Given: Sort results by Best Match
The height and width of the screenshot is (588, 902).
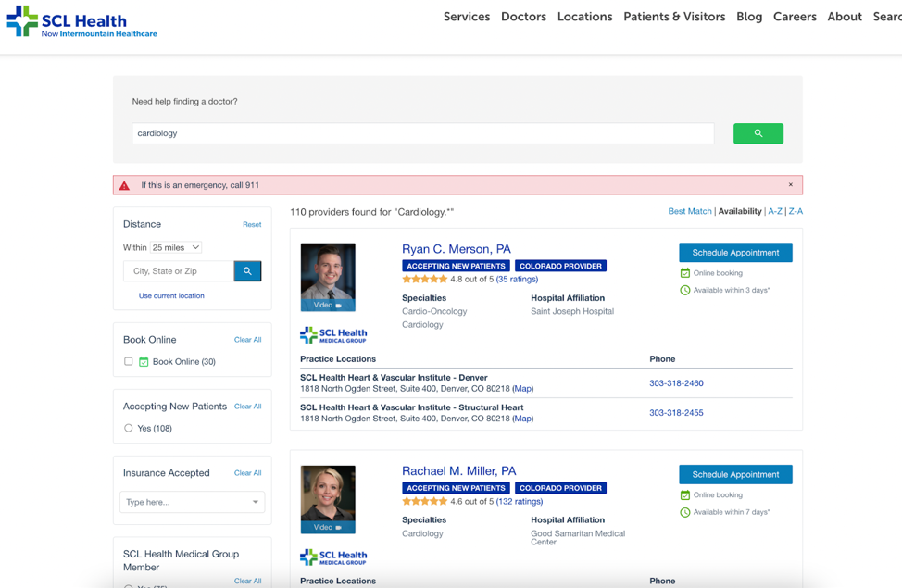Looking at the screenshot, I should pyautogui.click(x=690, y=211).
